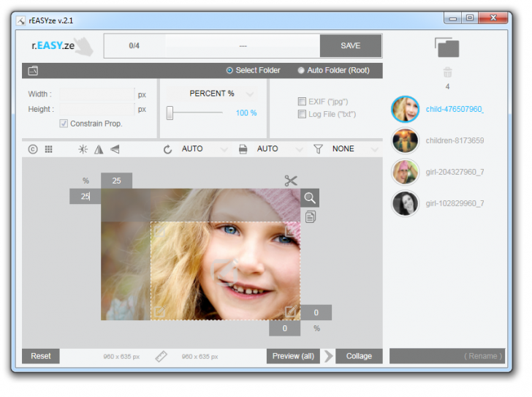Image resolution: width=532 pixels, height=397 pixels.
Task: Select the children-8173659 thumbnail
Action: click(x=405, y=140)
